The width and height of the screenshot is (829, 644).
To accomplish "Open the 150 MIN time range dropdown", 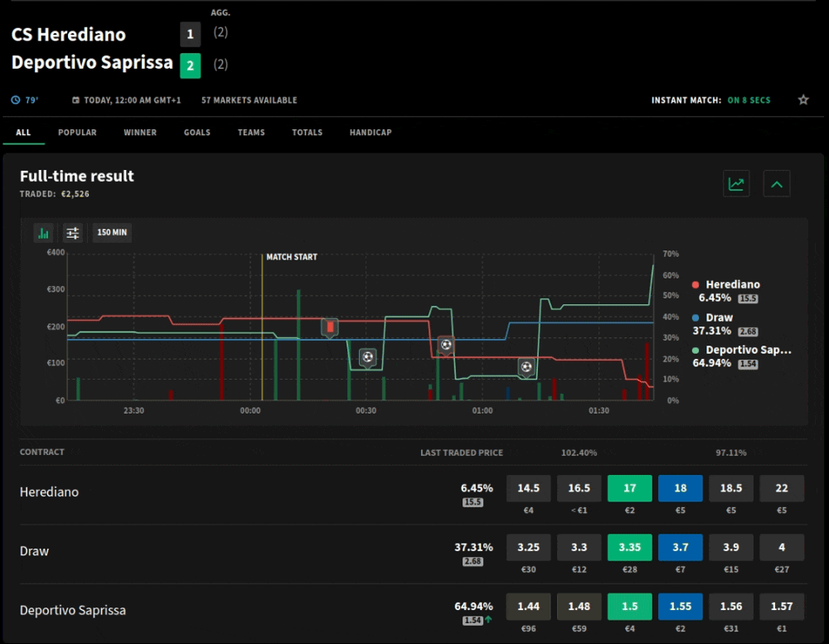I will click(x=112, y=232).
